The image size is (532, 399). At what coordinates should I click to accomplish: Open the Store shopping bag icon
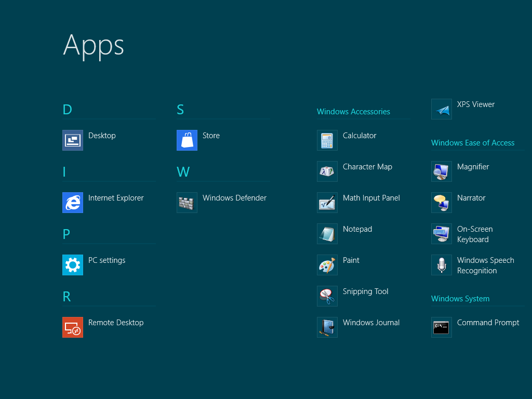click(x=187, y=140)
